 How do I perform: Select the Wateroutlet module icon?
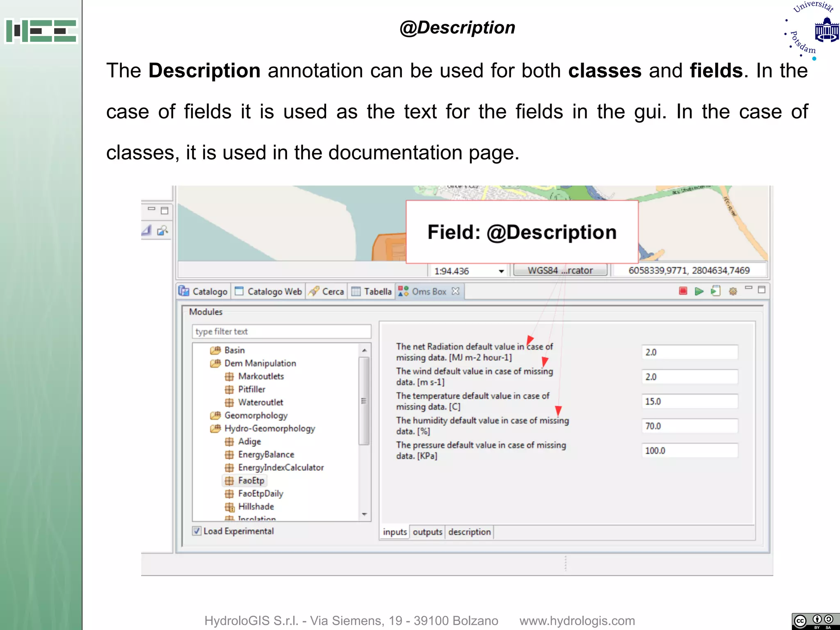coord(229,403)
